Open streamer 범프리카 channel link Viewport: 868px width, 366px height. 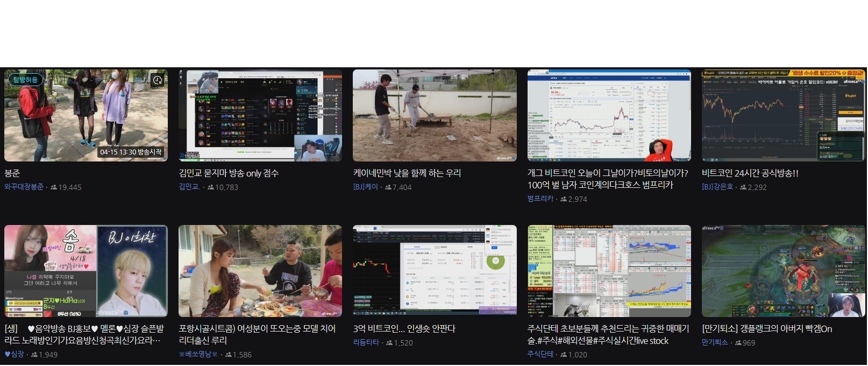click(x=540, y=199)
